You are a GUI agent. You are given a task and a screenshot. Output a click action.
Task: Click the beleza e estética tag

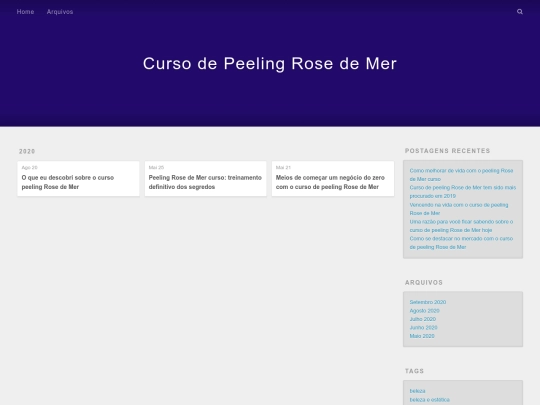430,399
